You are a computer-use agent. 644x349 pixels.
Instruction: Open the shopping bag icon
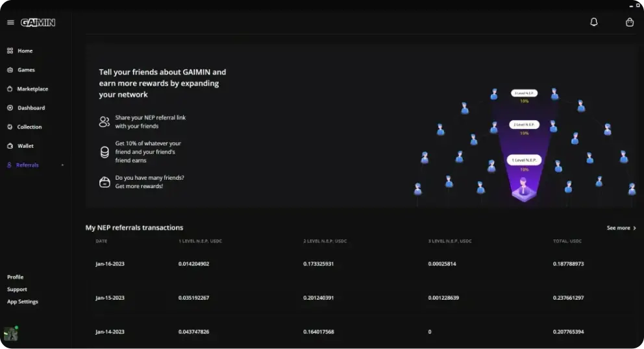click(630, 22)
